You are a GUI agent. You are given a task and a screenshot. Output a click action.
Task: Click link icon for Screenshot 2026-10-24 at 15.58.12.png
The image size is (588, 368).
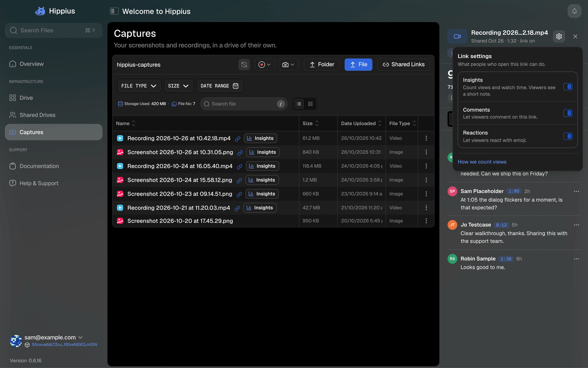[239, 180]
